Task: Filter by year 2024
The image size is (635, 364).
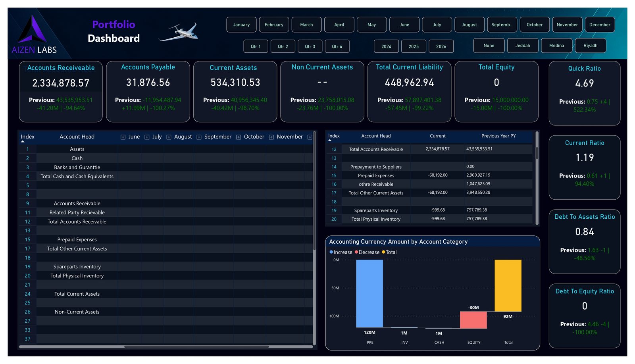Action: pyautogui.click(x=386, y=46)
